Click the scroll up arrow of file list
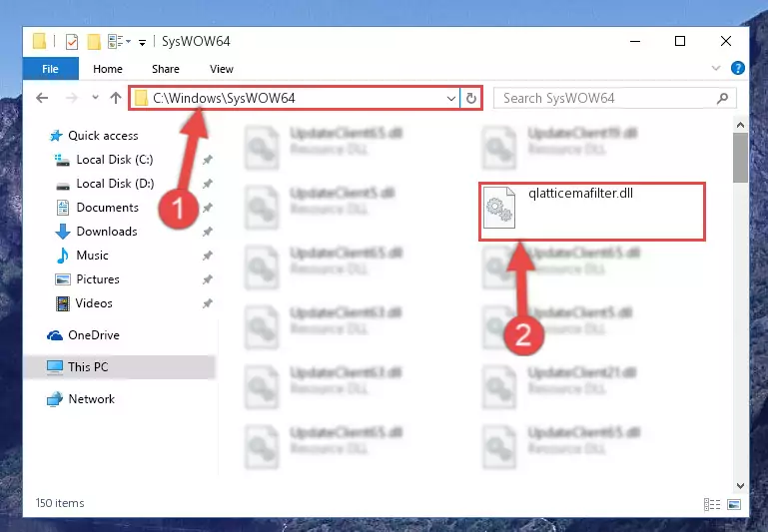This screenshot has height=532, width=768. coord(740,126)
